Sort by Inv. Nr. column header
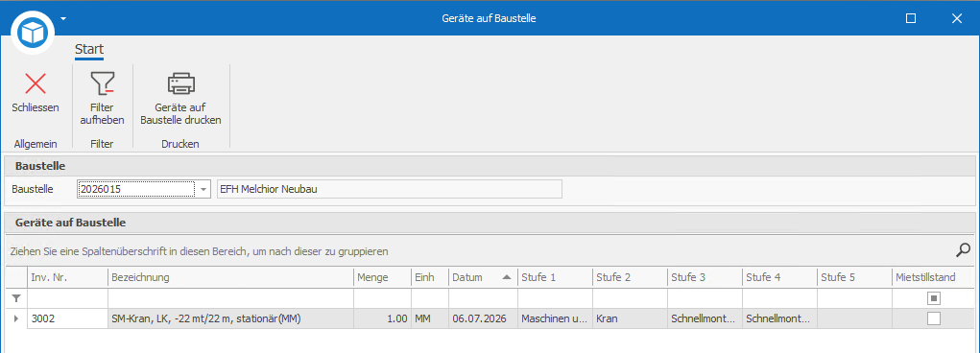The image size is (980, 353). click(x=67, y=277)
